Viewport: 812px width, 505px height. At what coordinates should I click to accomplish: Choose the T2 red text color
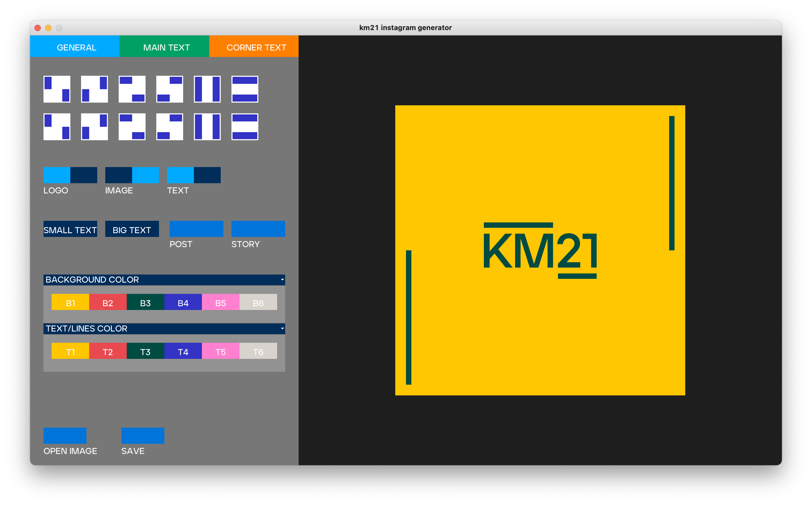point(107,351)
